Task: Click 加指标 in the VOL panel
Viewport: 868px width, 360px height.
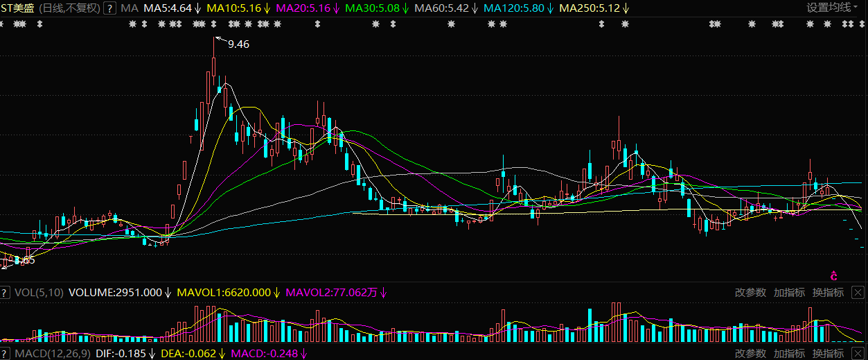Action: click(790, 293)
